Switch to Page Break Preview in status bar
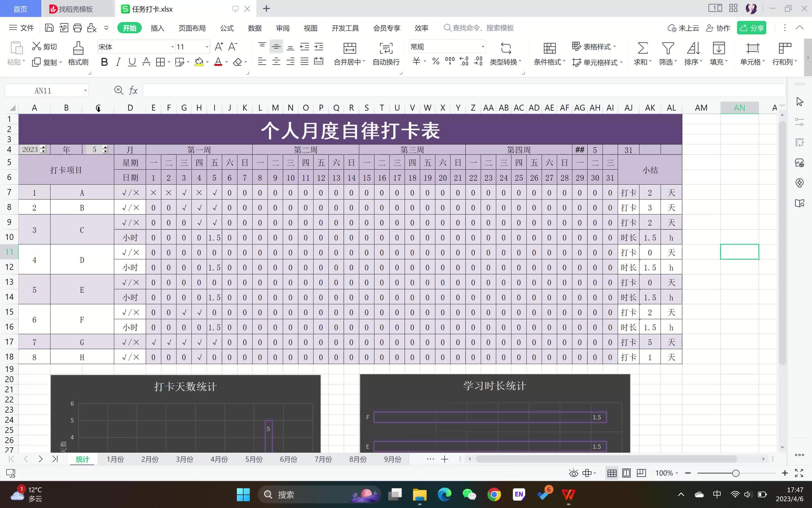This screenshot has width=812, height=508. coord(641,473)
